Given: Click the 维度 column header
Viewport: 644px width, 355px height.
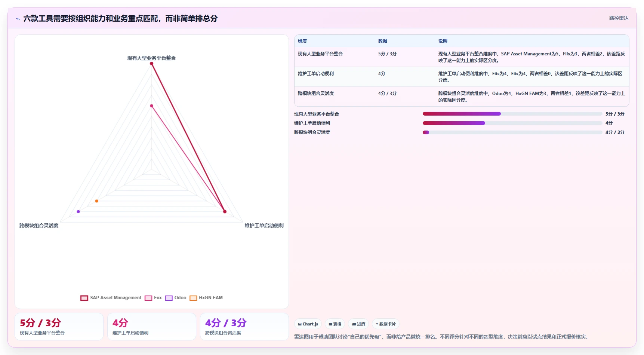Looking at the screenshot, I should click(x=302, y=41).
